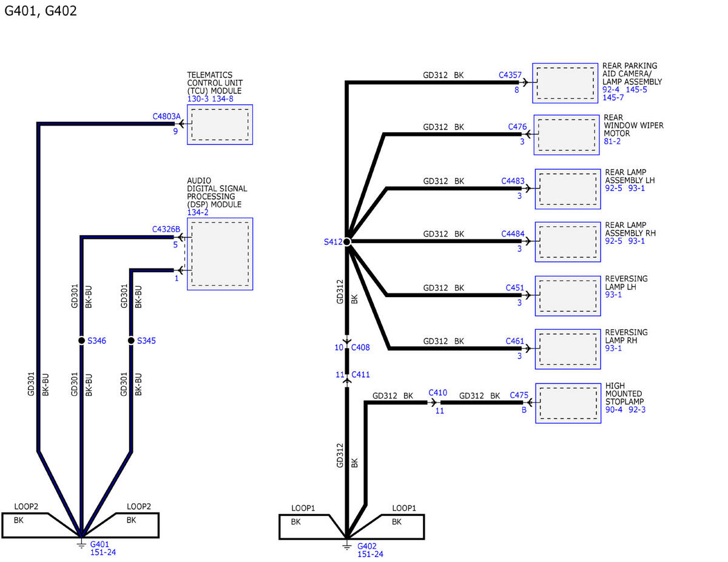Click the C461 connector label
This screenshot has width=728, height=562.
click(514, 341)
